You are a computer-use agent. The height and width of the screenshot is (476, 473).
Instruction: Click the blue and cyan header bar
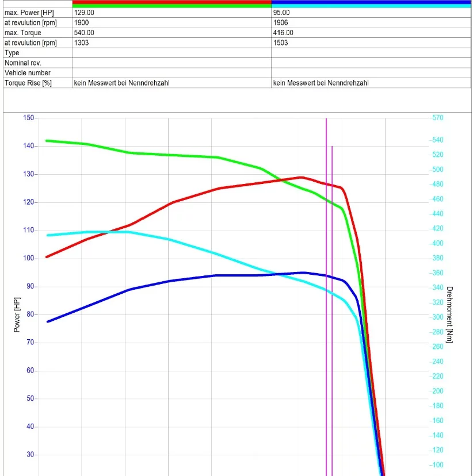(x=371, y=3)
